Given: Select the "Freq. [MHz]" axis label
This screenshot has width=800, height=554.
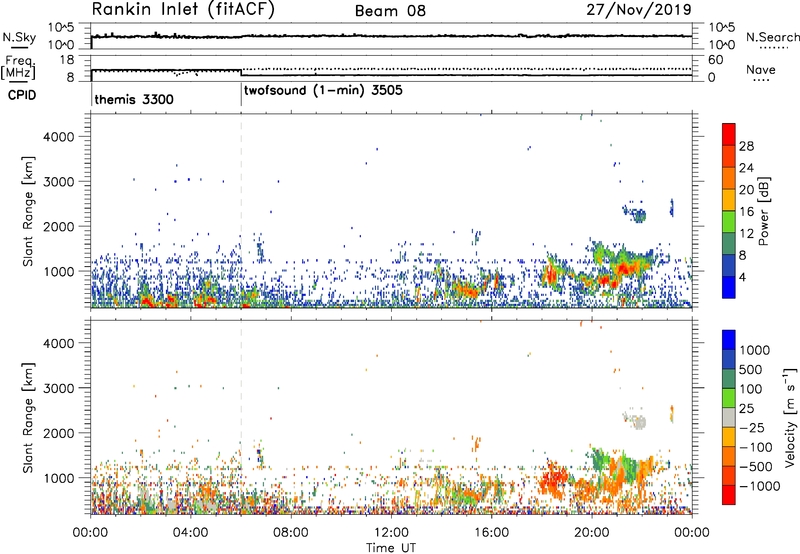Looking at the screenshot, I should click(18, 68).
